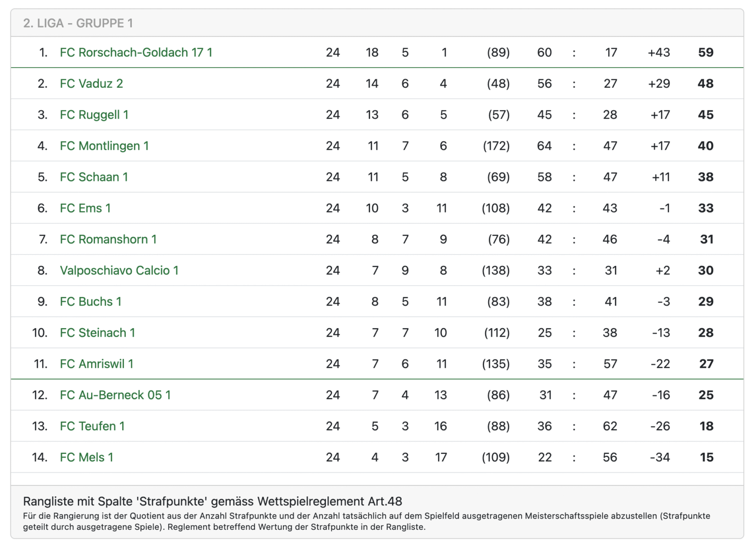Click FC Montlingen's (172) penalty points value

(x=496, y=146)
